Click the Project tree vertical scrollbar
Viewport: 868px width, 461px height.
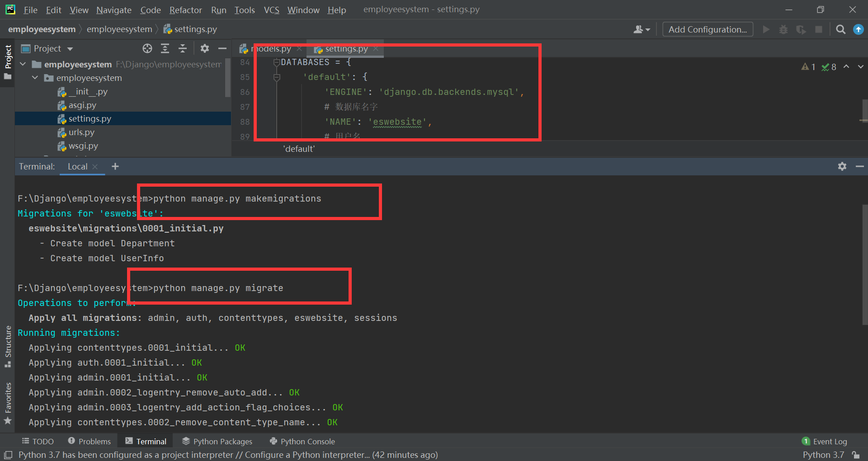(x=228, y=77)
